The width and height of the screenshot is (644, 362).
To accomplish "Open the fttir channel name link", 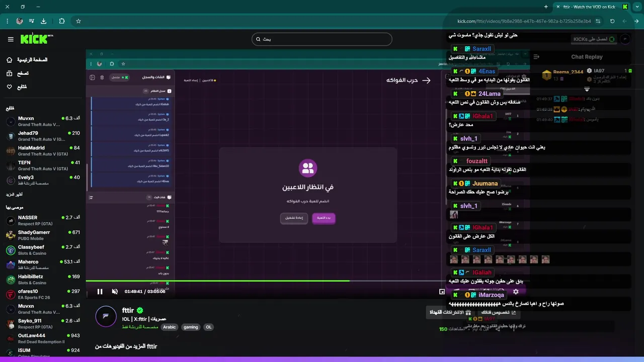I will pyautogui.click(x=129, y=310).
